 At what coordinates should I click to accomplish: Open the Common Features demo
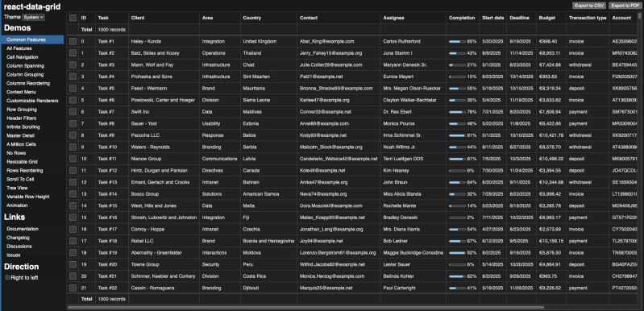[x=33, y=39]
